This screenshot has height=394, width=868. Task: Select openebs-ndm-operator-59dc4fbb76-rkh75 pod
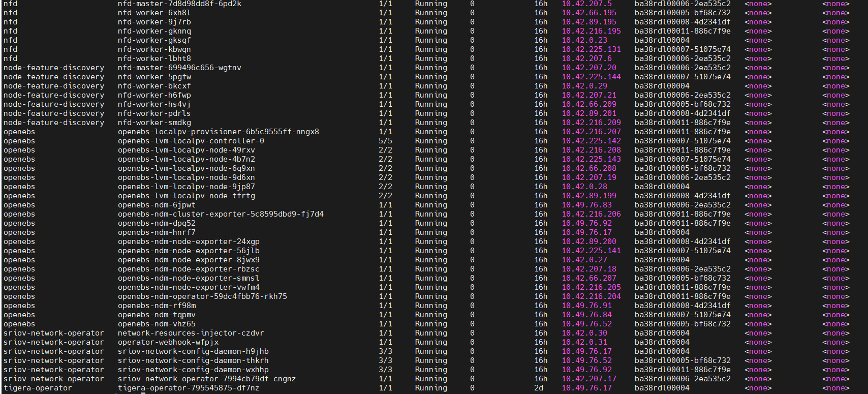point(202,296)
